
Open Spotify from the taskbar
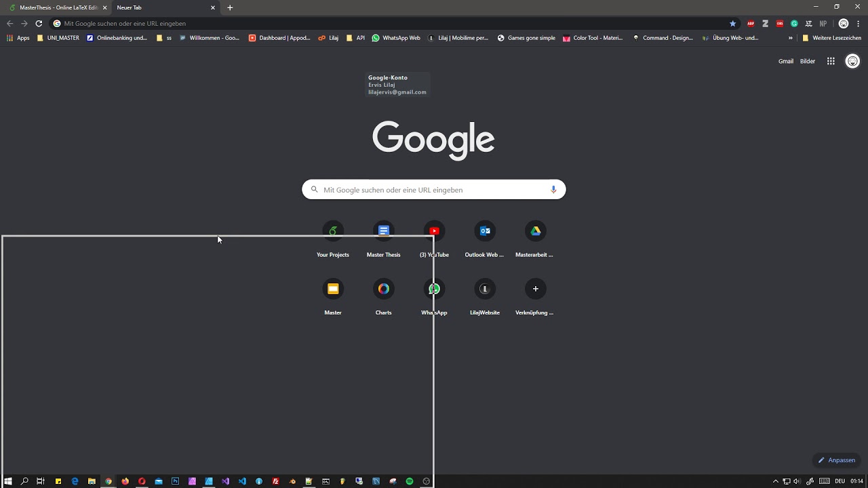410,481
